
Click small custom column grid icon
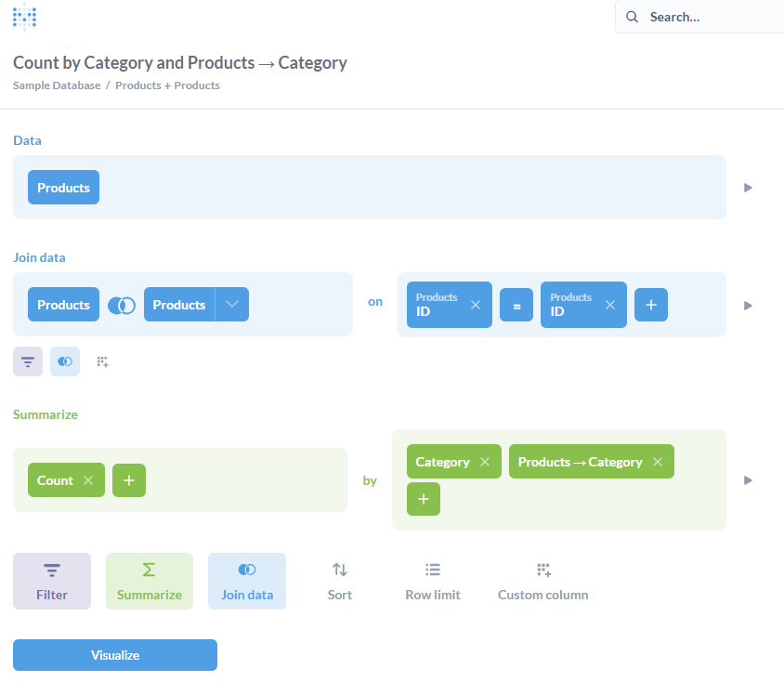pyautogui.click(x=102, y=361)
